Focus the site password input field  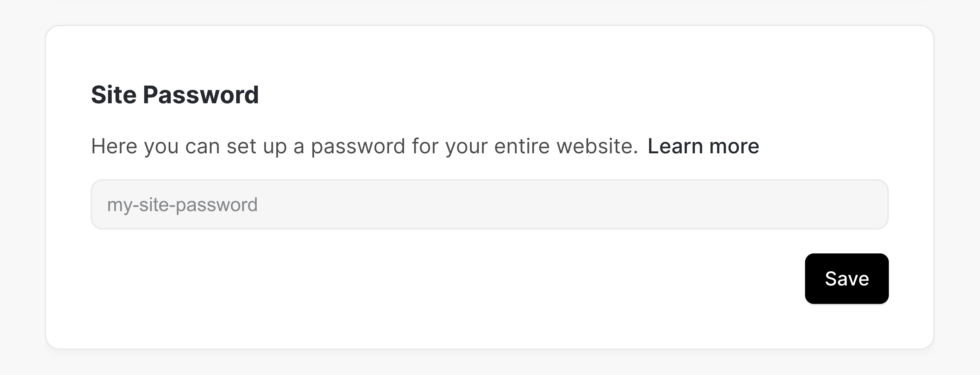point(489,204)
